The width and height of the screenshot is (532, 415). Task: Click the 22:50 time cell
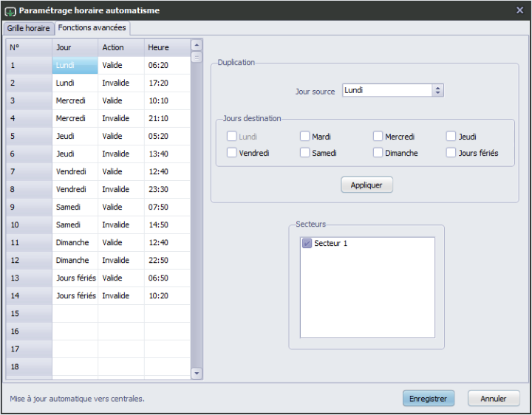(167, 260)
